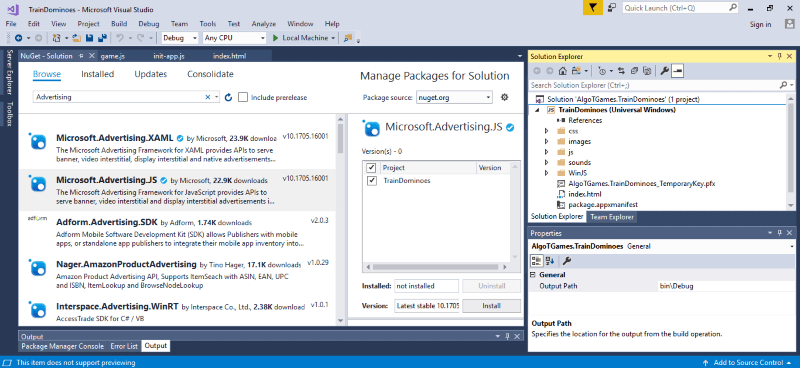The image size is (800, 368).
Task: Click the Pending Changes Filter clock icon
Action: [602, 71]
